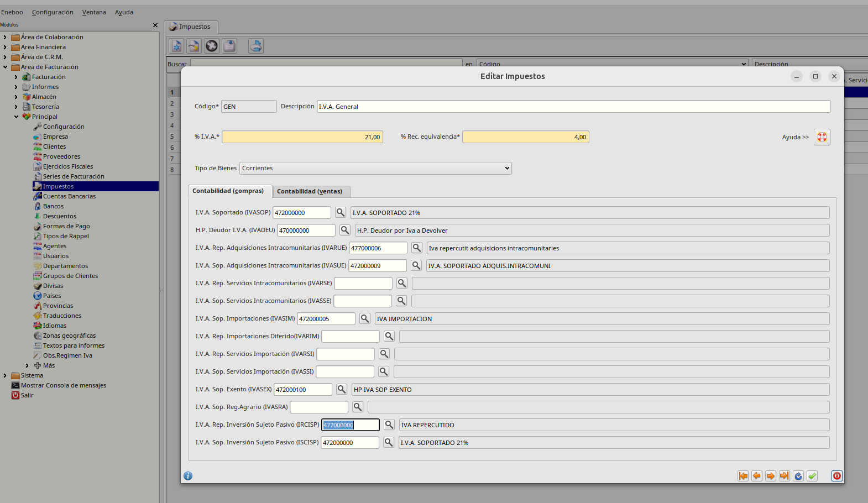
Task: Click Mostrar Consola de mensajes
Action: point(64,385)
